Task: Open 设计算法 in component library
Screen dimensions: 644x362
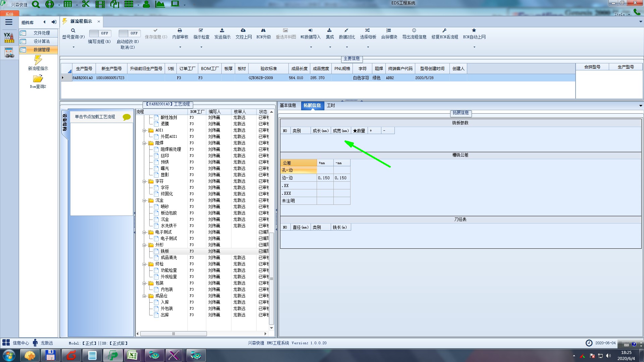Action: 39,41
